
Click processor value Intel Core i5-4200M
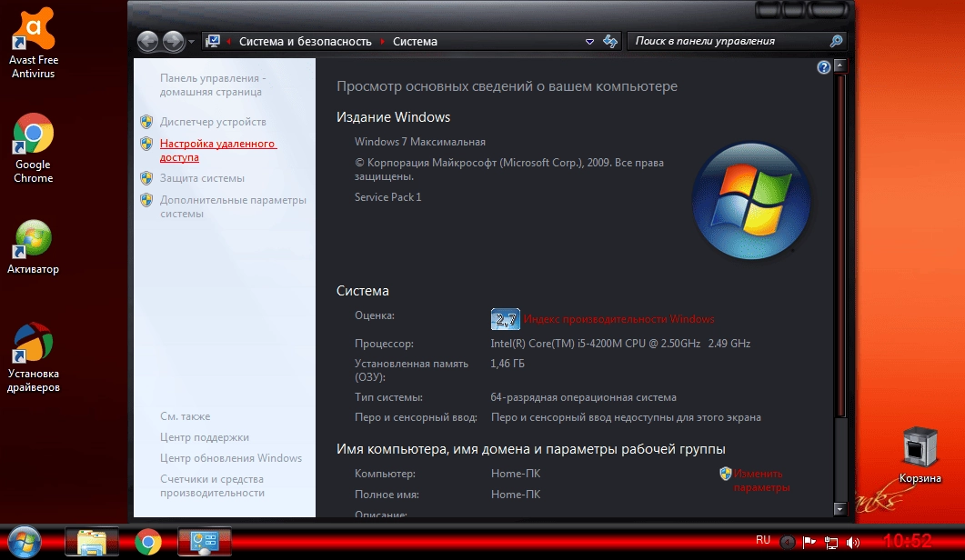pos(620,344)
